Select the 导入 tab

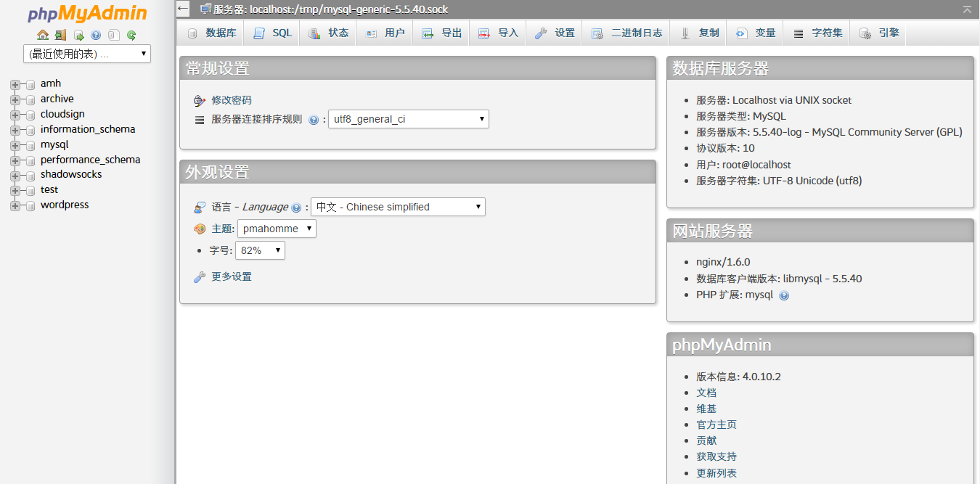[498, 33]
